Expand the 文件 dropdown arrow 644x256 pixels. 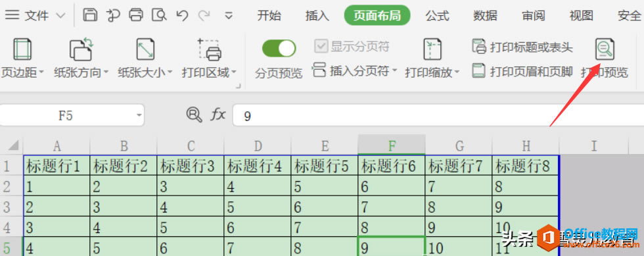(60, 16)
